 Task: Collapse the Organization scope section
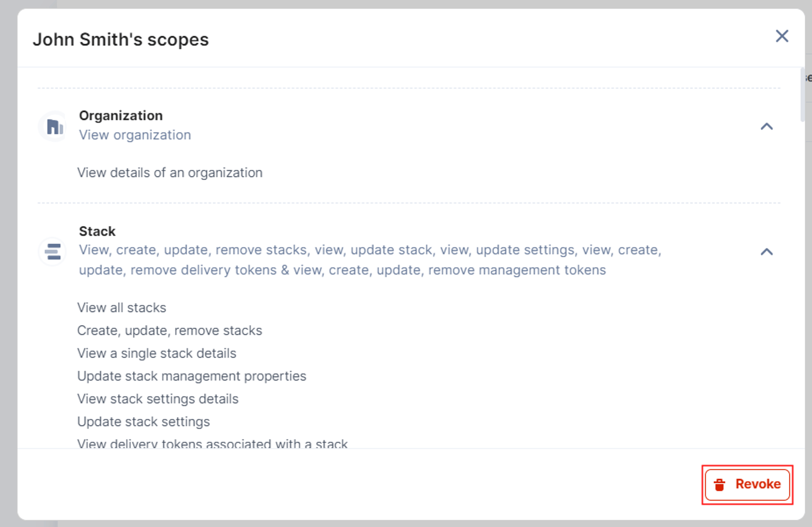pyautogui.click(x=767, y=126)
